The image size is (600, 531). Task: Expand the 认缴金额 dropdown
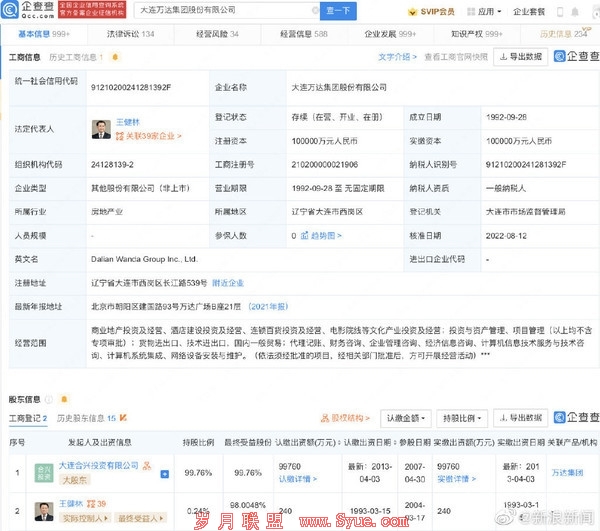tap(406, 418)
